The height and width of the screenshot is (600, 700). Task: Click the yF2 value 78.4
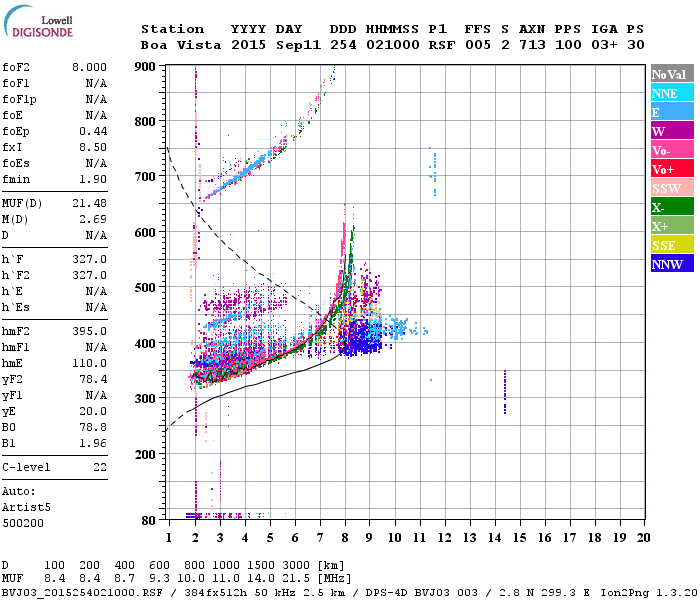pos(93,379)
